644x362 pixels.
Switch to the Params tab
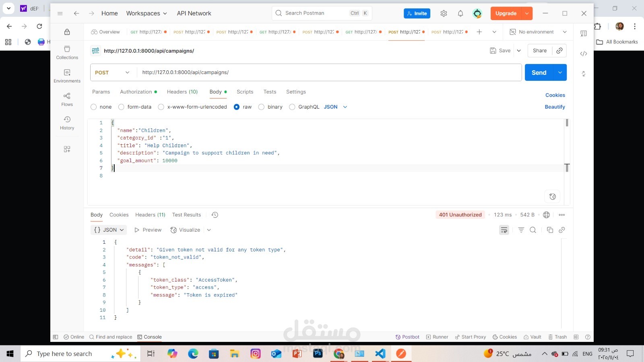pos(101,92)
